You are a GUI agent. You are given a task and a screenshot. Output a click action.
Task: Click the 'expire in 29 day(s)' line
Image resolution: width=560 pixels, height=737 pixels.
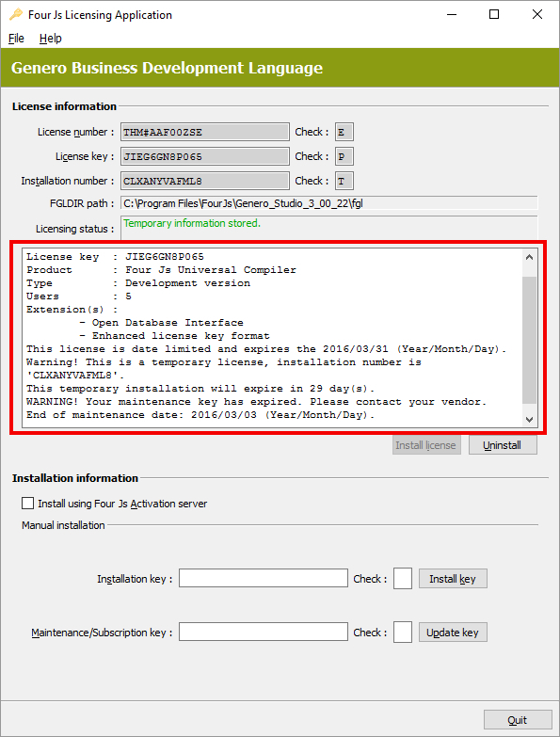[200, 388]
